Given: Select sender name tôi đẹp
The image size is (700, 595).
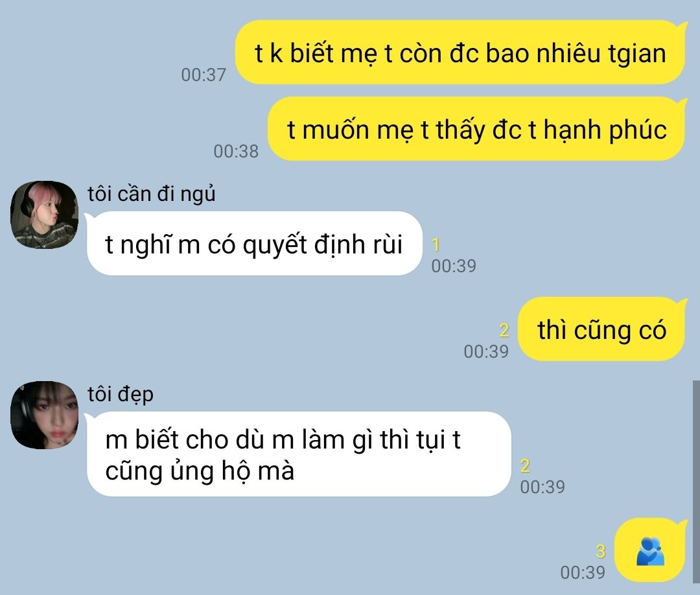Looking at the screenshot, I should click(x=121, y=395).
